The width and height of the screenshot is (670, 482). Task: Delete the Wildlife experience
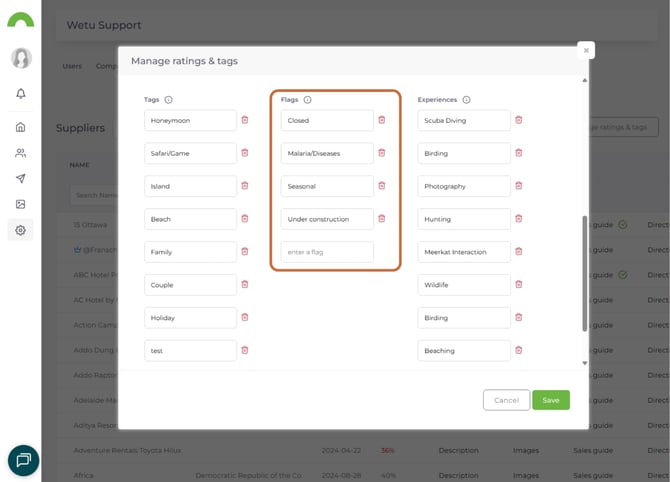(x=519, y=285)
